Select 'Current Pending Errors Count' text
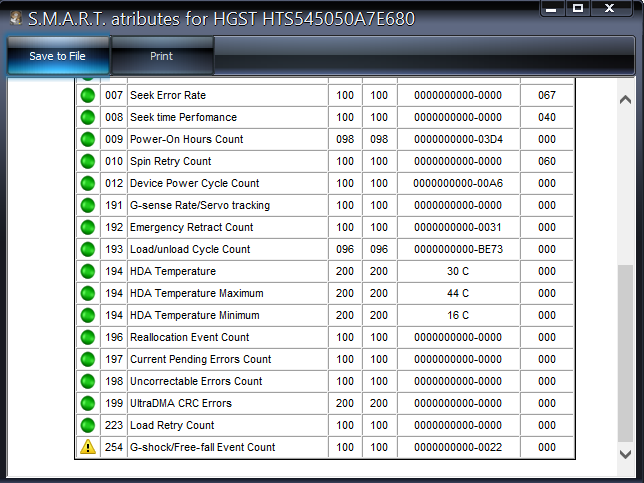 (x=201, y=359)
